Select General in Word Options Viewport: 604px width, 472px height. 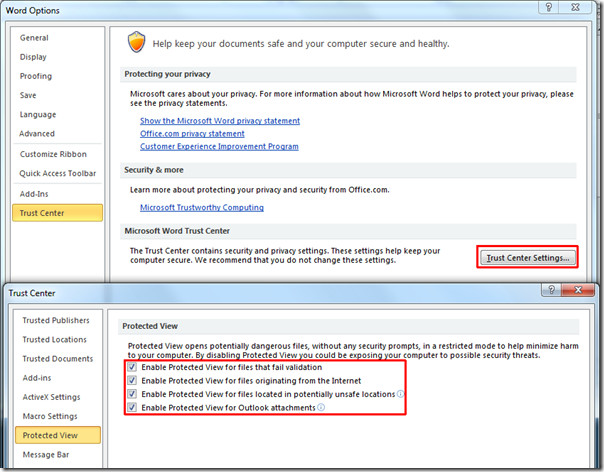(x=57, y=38)
